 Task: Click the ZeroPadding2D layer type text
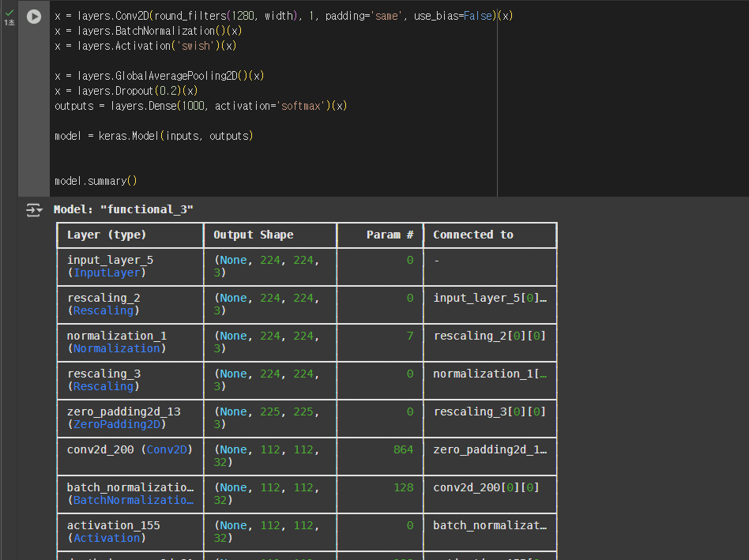click(x=117, y=424)
